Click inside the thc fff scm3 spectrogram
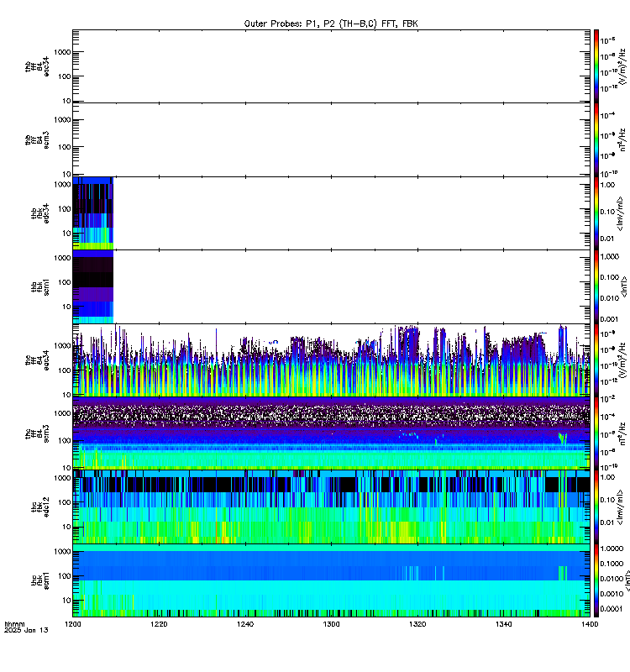630x672 pixels. point(331,433)
